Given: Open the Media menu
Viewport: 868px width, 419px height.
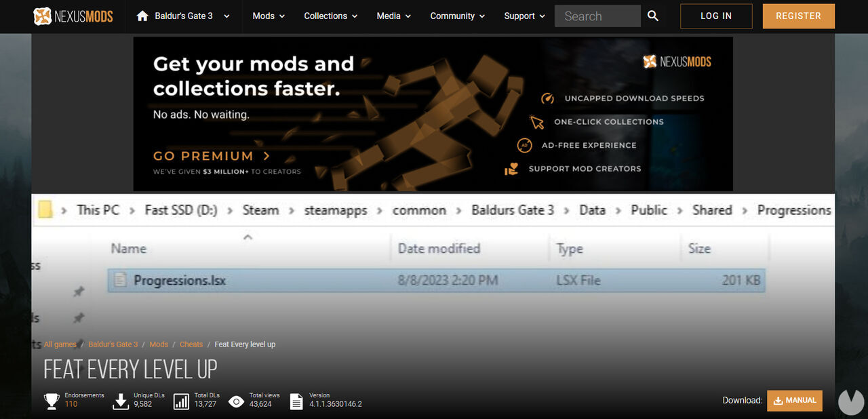Looking at the screenshot, I should (x=393, y=16).
